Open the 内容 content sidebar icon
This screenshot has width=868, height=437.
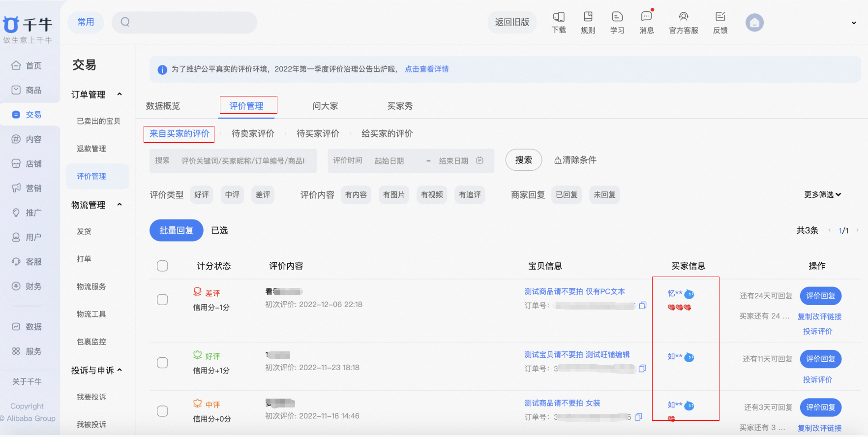point(16,139)
